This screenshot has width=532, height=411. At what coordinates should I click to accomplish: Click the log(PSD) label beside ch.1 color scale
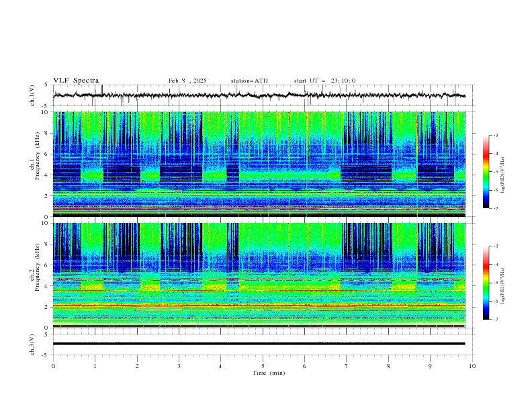pos(502,175)
